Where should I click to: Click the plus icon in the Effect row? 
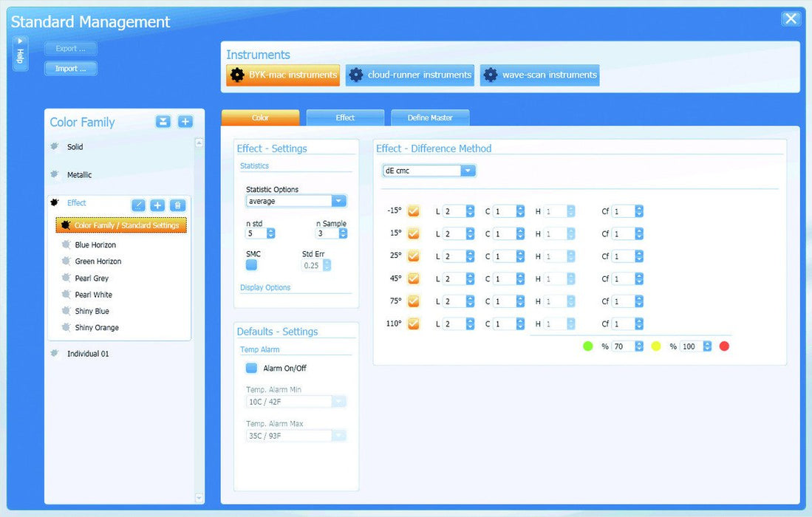tap(157, 205)
